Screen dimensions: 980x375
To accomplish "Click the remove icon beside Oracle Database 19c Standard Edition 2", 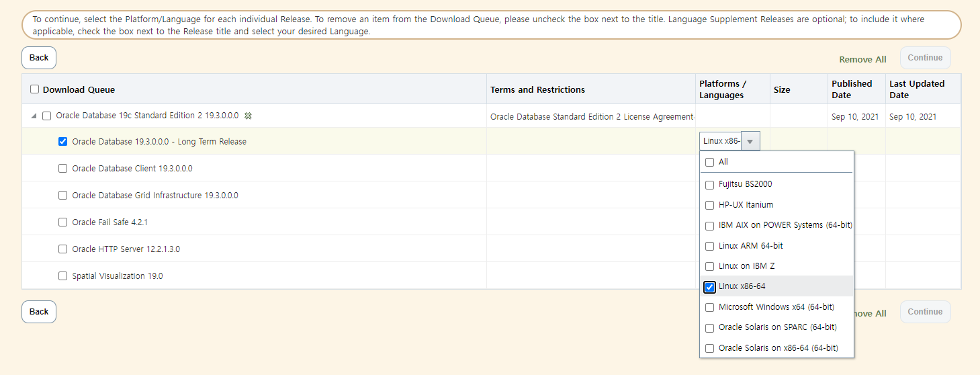I will (x=248, y=116).
